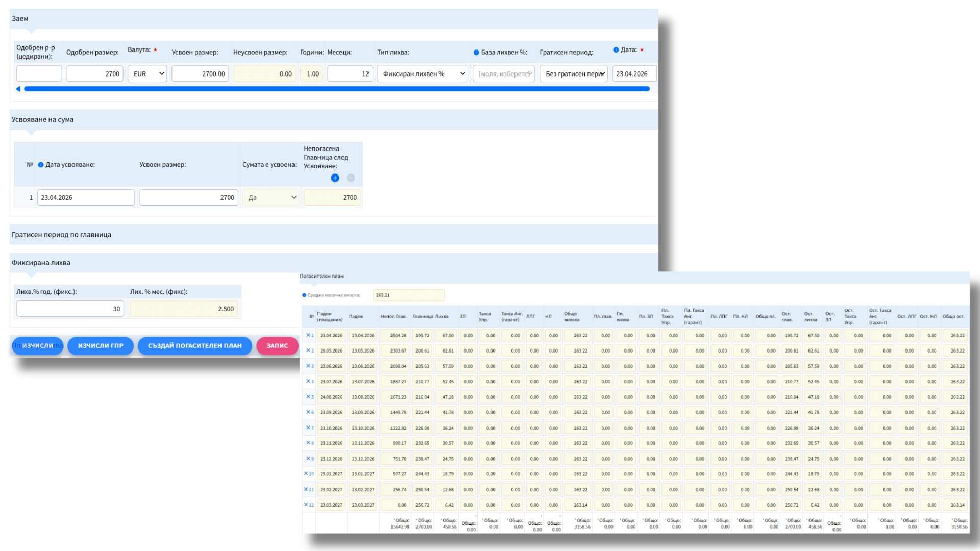This screenshot has width=980, height=551.
Task: Delete repayment row 4 with X icon
Action: (308, 381)
